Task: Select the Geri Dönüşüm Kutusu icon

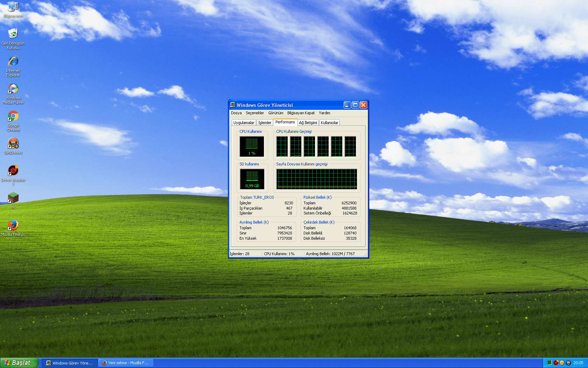Action: pyautogui.click(x=13, y=39)
